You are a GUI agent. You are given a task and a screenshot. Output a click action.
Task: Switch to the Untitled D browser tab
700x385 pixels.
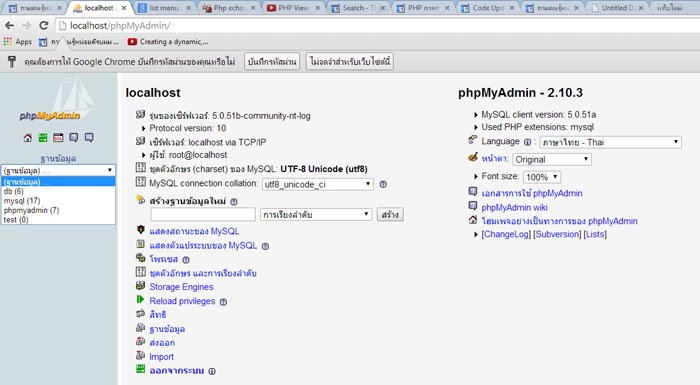[x=616, y=8]
